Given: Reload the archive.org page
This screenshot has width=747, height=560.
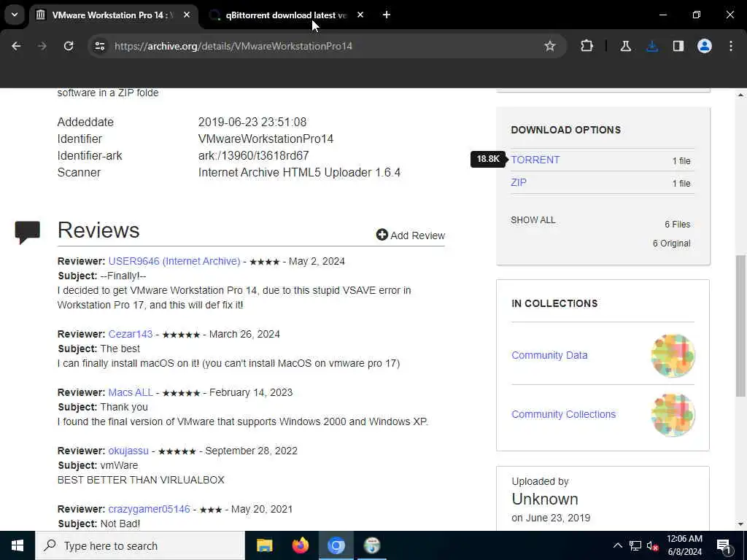Looking at the screenshot, I should click(69, 46).
